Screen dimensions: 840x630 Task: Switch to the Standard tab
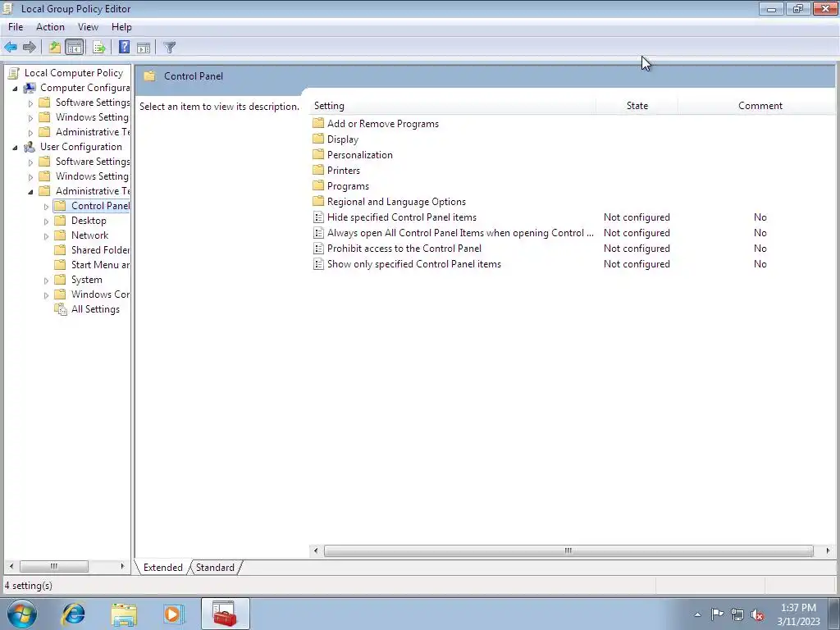click(x=215, y=568)
